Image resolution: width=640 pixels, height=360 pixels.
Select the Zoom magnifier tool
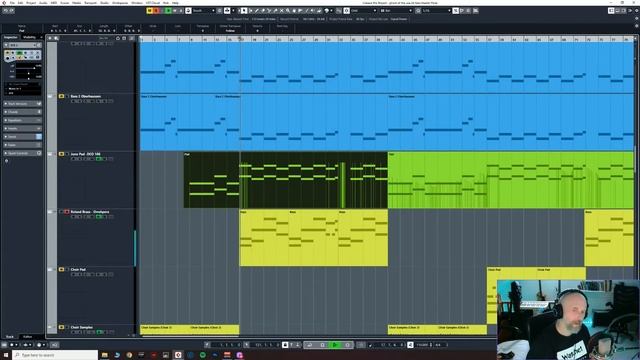288,10
